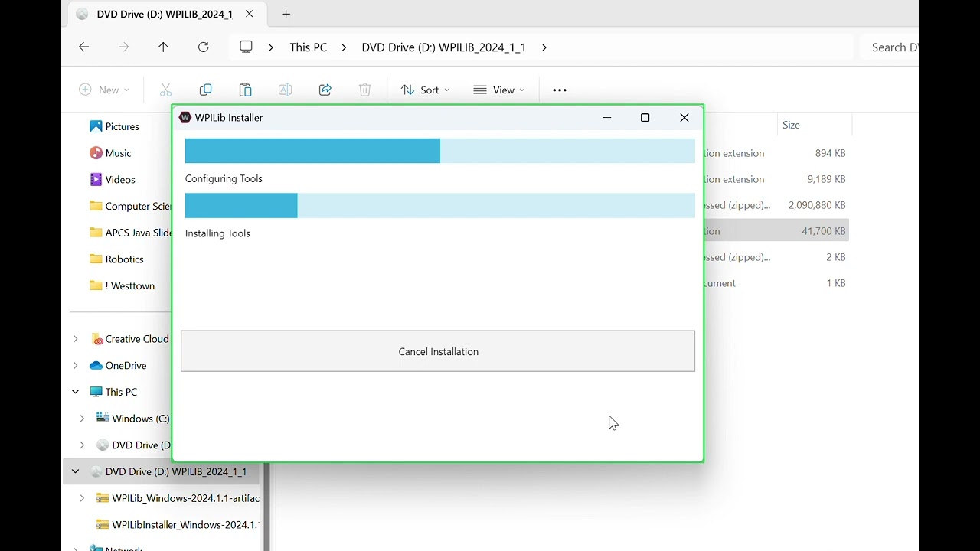Open the View dropdown menu
Image resolution: width=980 pixels, height=551 pixels.
pos(498,90)
